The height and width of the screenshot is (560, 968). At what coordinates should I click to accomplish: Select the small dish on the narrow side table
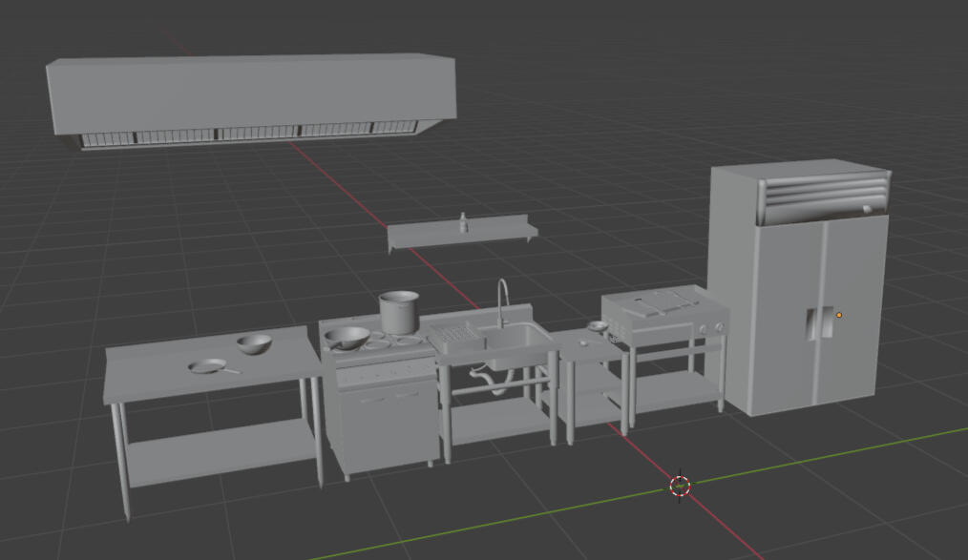pos(598,326)
